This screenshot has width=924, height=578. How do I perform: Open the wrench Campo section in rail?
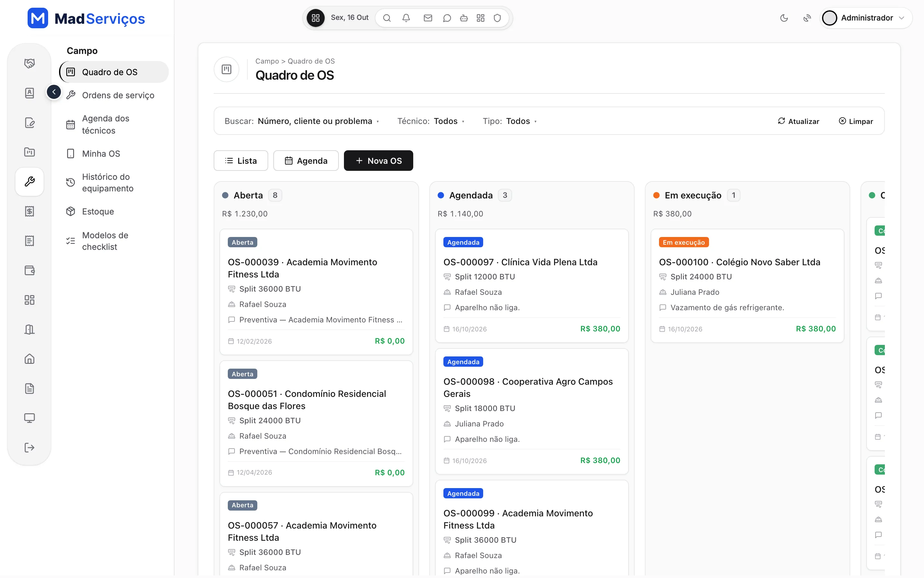pos(30,181)
